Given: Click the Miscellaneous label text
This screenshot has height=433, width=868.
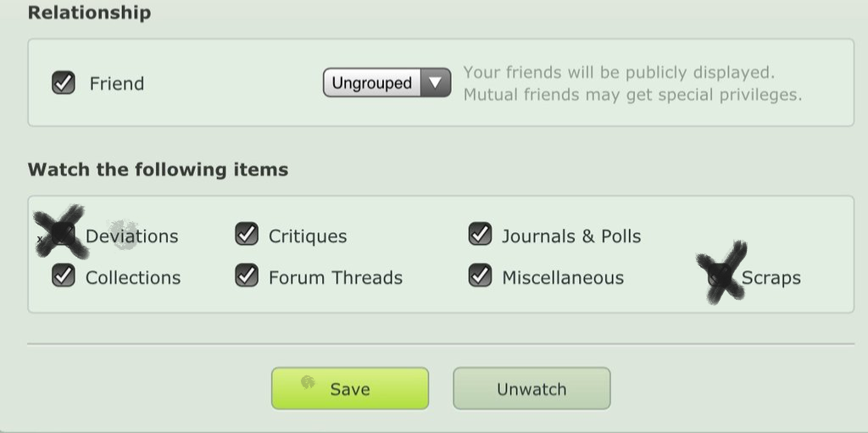Looking at the screenshot, I should (563, 277).
